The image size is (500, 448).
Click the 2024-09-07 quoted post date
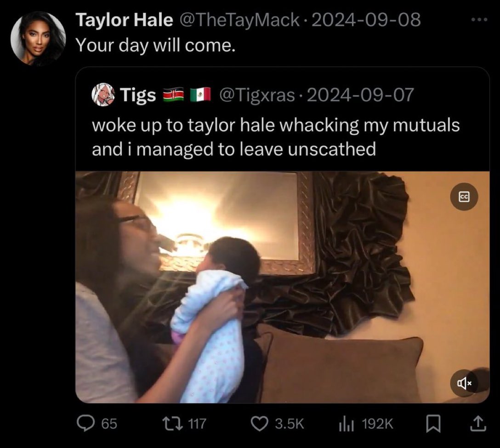[x=360, y=95]
